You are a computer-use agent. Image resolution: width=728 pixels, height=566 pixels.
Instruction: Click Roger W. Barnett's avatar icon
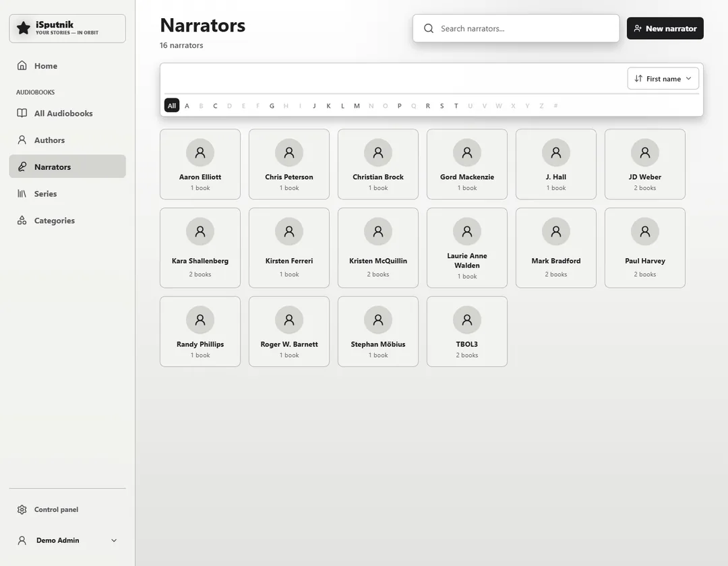pyautogui.click(x=289, y=319)
